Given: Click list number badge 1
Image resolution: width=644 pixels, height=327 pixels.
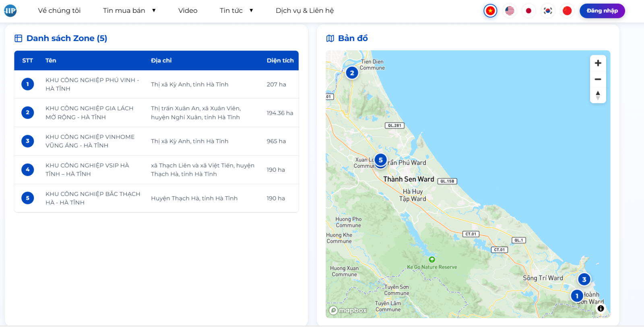Looking at the screenshot, I should (x=27, y=84).
